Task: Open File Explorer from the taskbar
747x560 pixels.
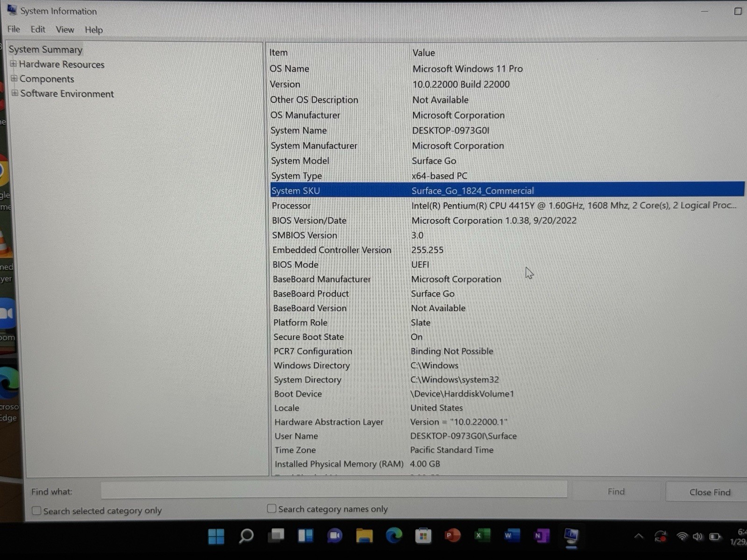Action: (x=364, y=535)
